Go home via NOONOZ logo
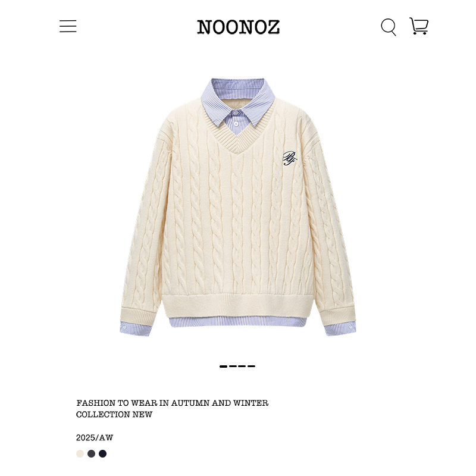 pos(239,27)
